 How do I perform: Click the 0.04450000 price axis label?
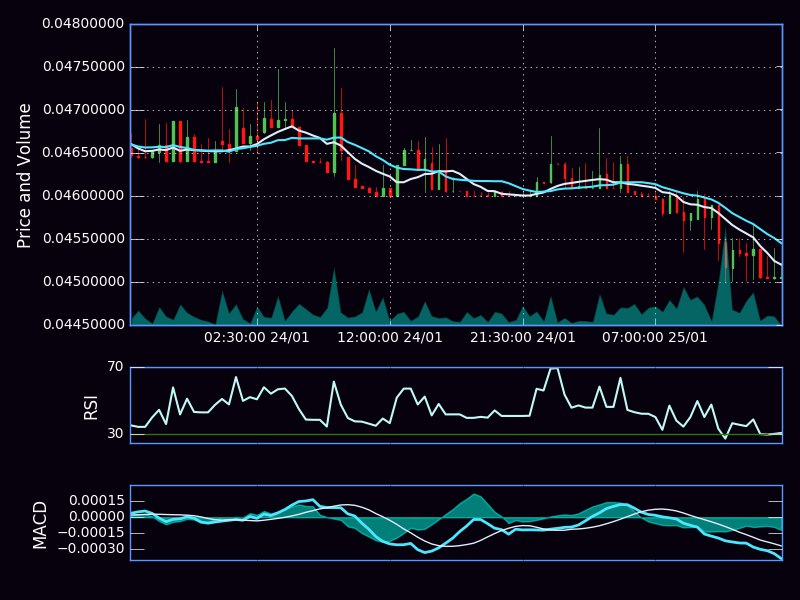[83, 324]
